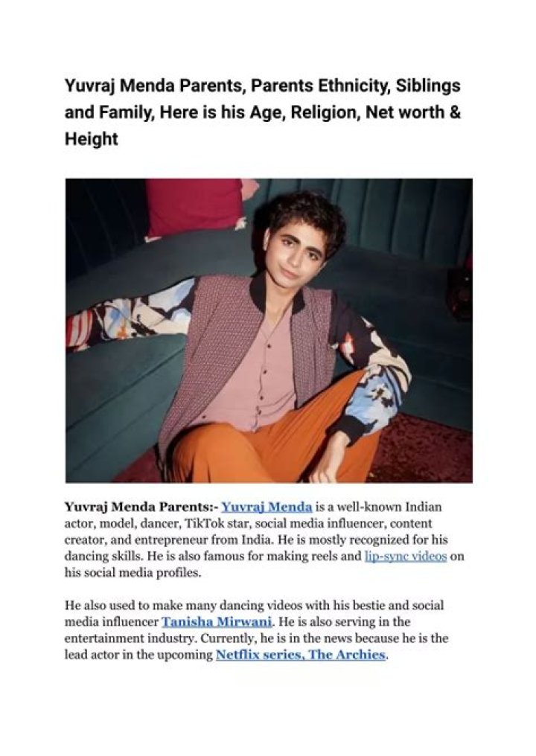This screenshot has height=756, width=536.
Task: Open the Netflix series, The Archies link
Action: point(301,655)
